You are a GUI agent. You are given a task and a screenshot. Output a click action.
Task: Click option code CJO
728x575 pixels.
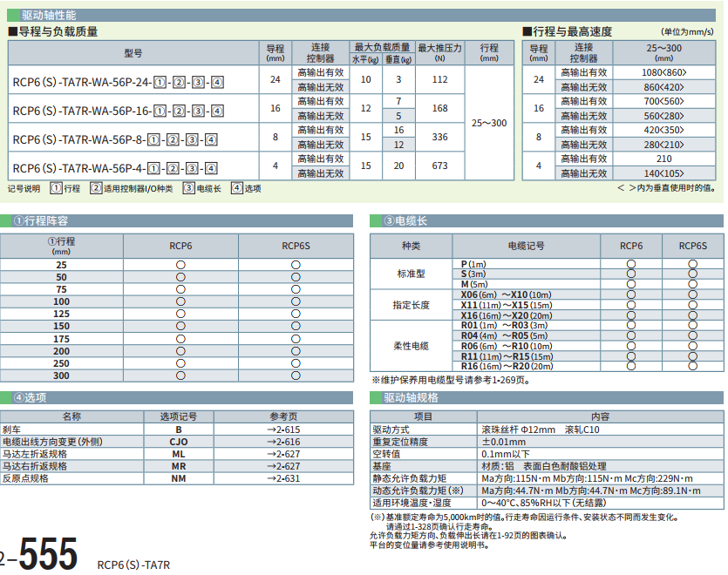[x=178, y=442]
